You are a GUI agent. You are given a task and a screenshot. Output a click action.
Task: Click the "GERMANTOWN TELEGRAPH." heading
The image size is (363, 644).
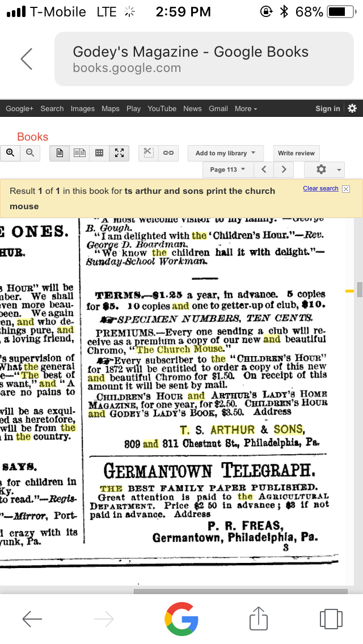209,471
